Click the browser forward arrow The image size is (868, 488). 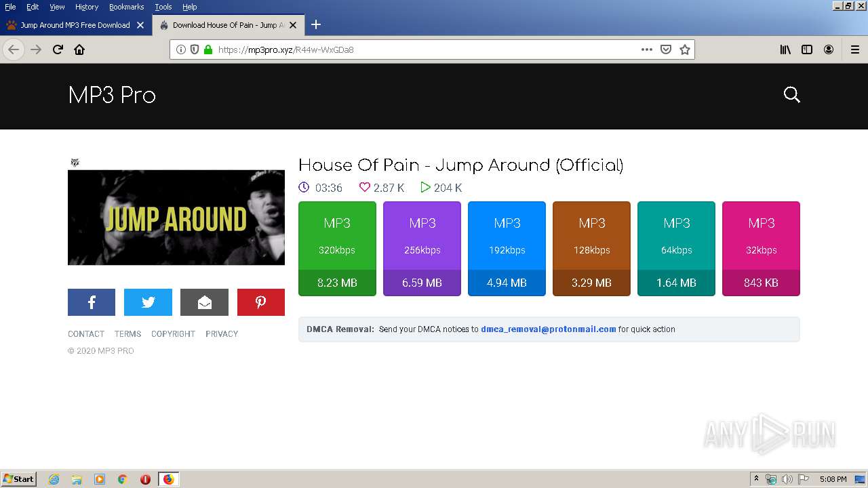point(36,49)
